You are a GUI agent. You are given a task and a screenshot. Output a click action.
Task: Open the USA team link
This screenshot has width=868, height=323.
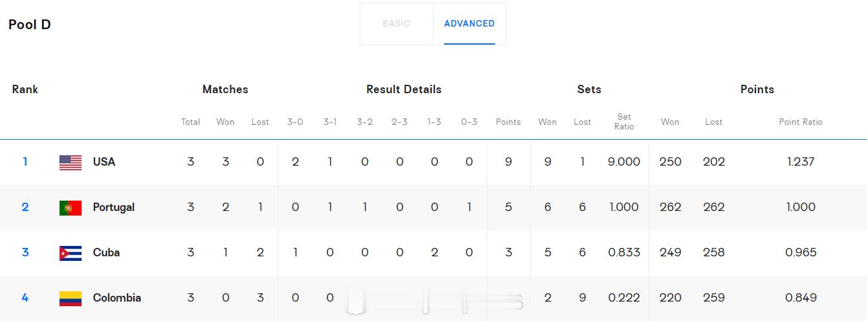coord(104,162)
